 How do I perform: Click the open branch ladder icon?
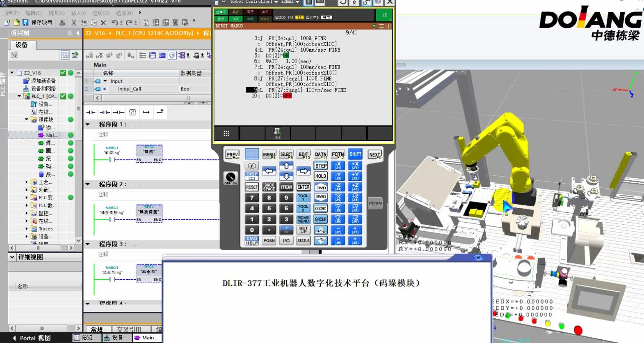coord(146,112)
